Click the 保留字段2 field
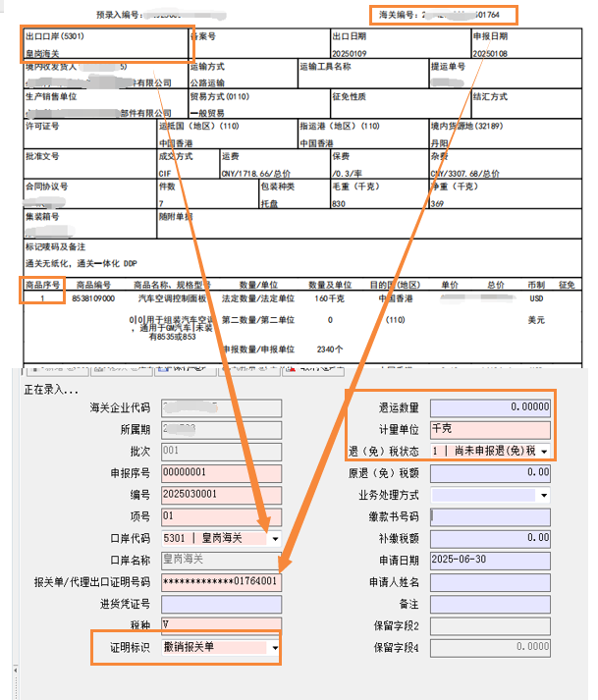This screenshot has height=700, width=598. 490,626
